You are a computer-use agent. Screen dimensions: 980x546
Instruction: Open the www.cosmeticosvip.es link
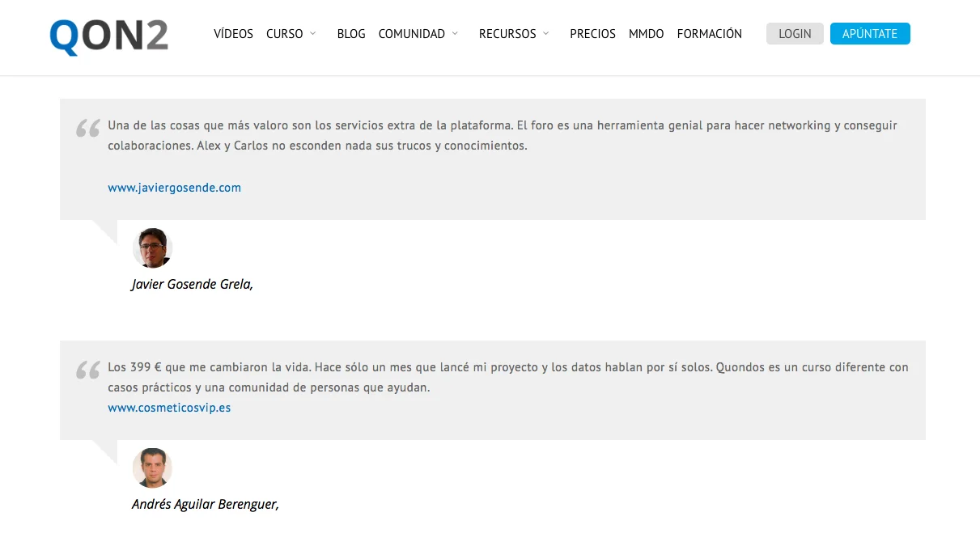(x=169, y=408)
